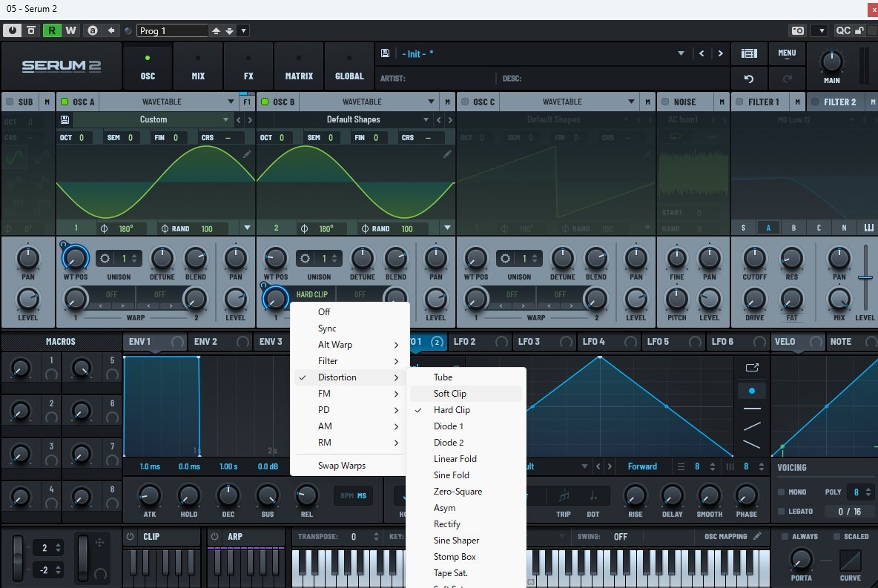The height and width of the screenshot is (588, 878).
Task: Enable OSC C oscillator switch
Action: [465, 102]
